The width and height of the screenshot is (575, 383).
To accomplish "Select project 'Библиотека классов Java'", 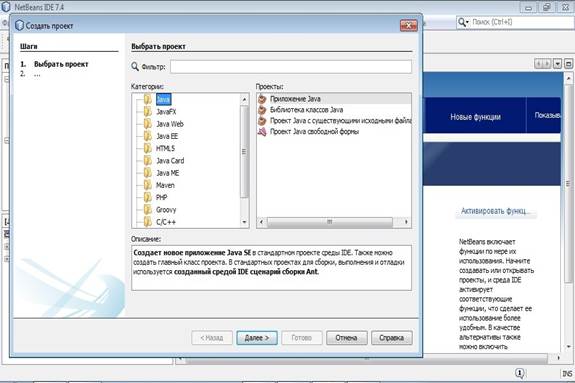I will click(334, 110).
